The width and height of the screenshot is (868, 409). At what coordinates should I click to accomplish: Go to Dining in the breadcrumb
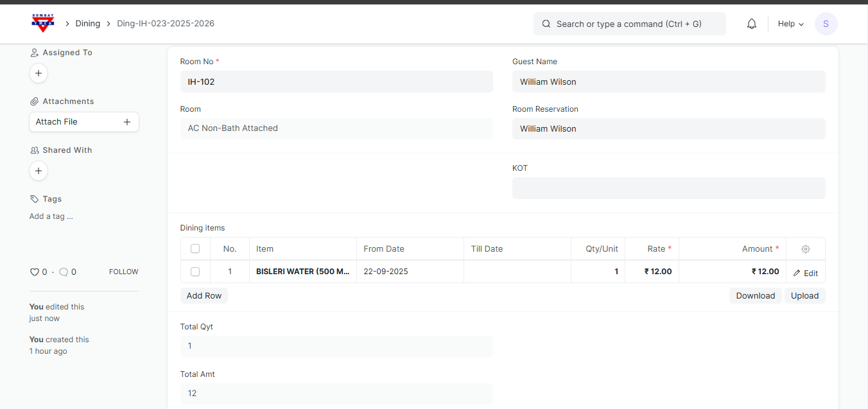coord(88,24)
